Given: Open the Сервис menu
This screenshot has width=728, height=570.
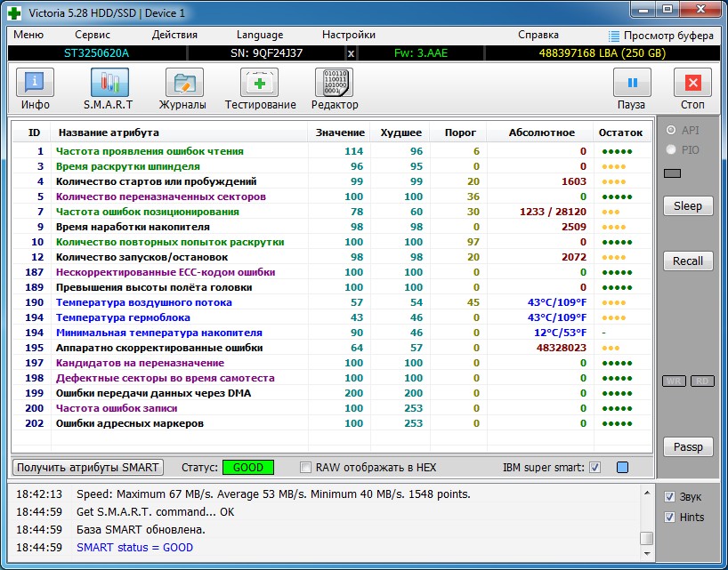Looking at the screenshot, I should pyautogui.click(x=93, y=35).
